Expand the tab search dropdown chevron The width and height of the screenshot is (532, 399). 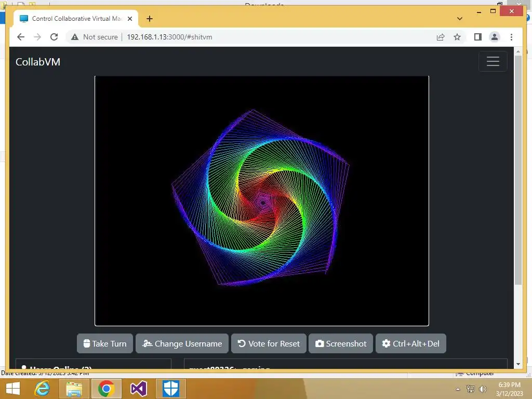pyautogui.click(x=459, y=19)
